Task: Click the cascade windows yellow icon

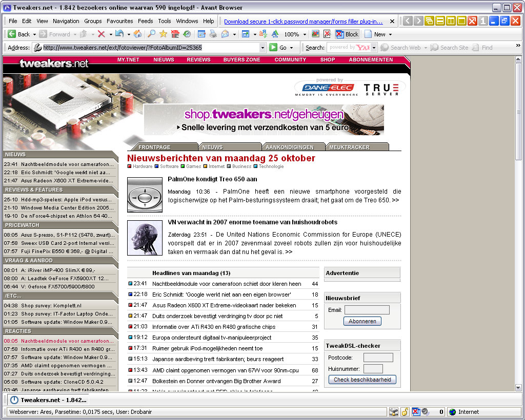Action: [429, 20]
